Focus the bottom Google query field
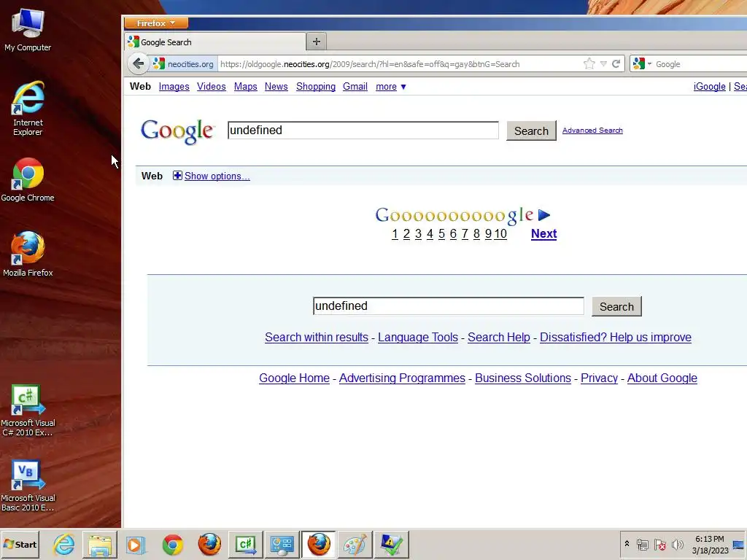Viewport: 747px width, 560px height. point(449,306)
